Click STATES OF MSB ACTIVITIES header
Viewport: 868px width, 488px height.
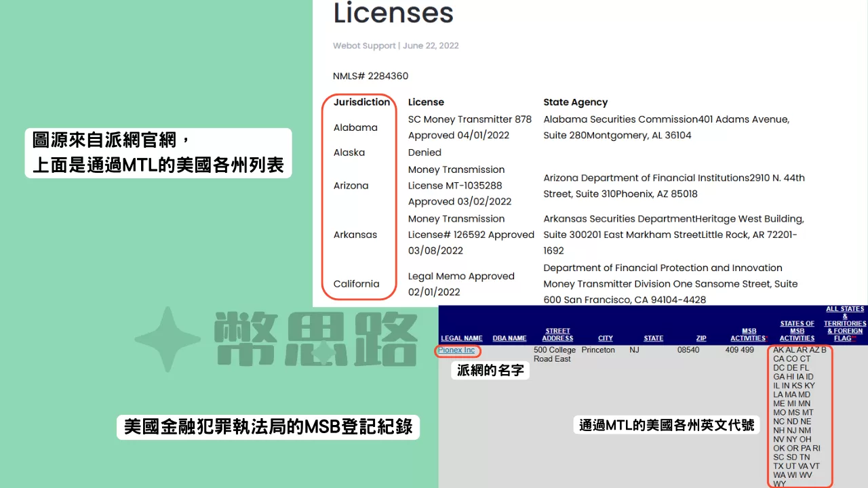797,331
